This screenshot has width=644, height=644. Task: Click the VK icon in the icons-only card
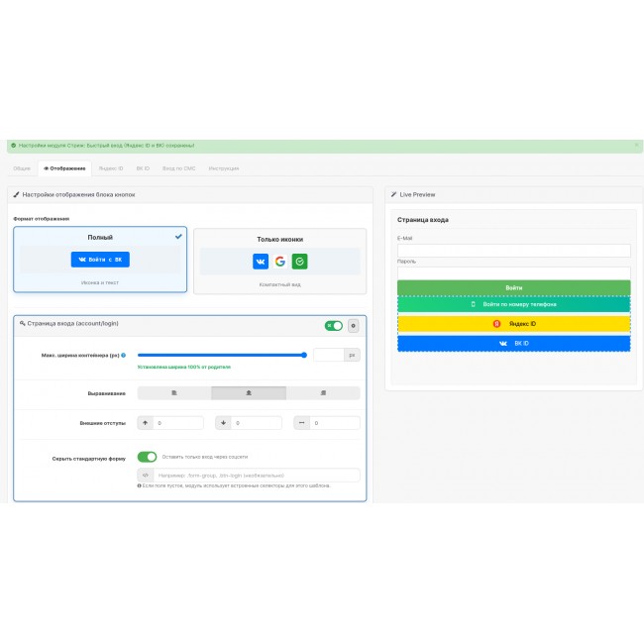[261, 262]
